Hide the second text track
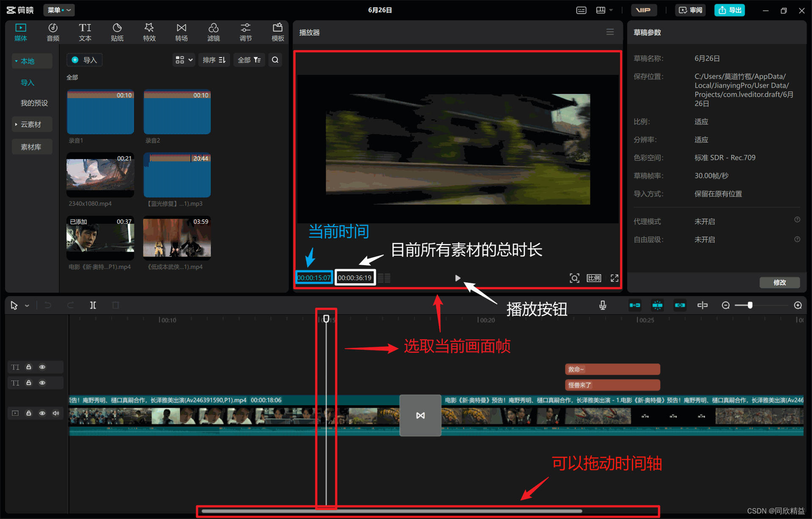Image resolution: width=812 pixels, height=519 pixels. (42, 383)
